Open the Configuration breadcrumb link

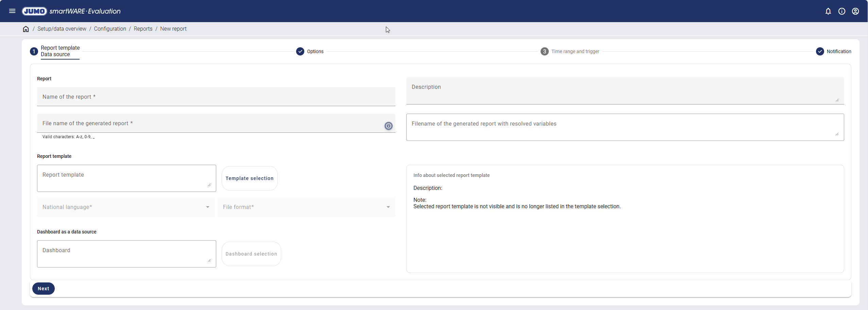(x=110, y=29)
